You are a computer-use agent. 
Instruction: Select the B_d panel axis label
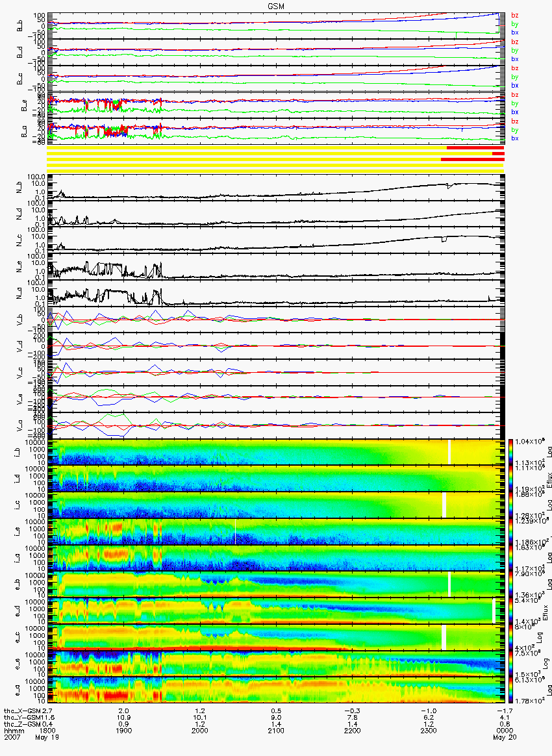click(19, 52)
